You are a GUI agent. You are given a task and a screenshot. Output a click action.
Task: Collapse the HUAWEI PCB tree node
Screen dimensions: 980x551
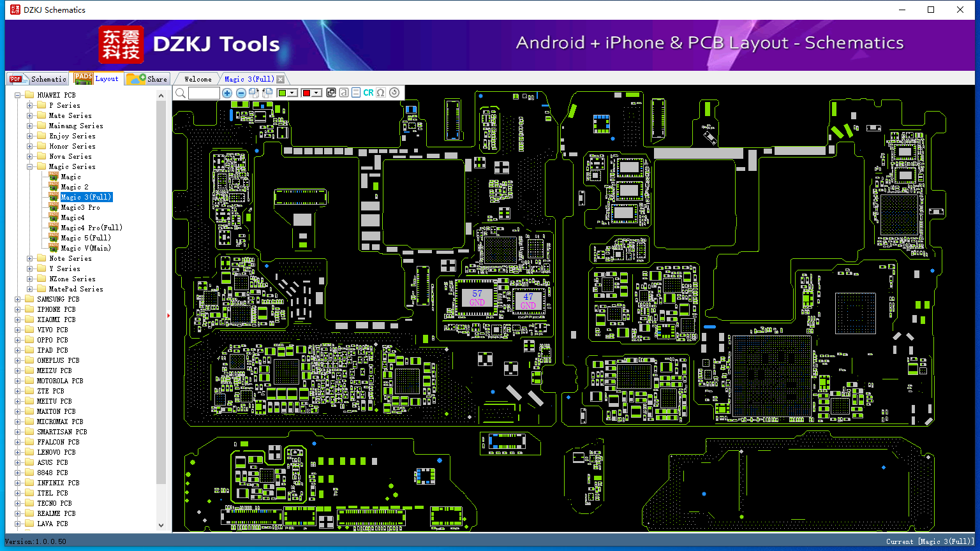18,95
